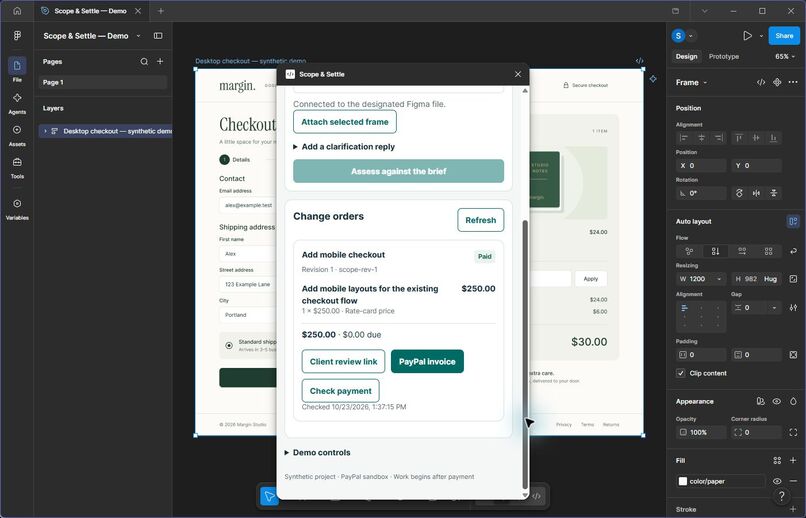
Task: Open the zoom 65% dropdown
Action: tap(785, 57)
